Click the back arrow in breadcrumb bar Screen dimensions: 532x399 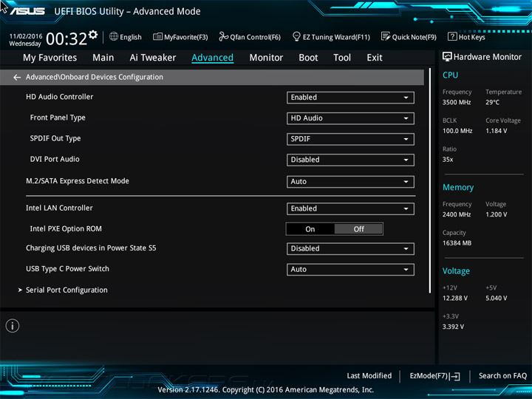coord(17,78)
